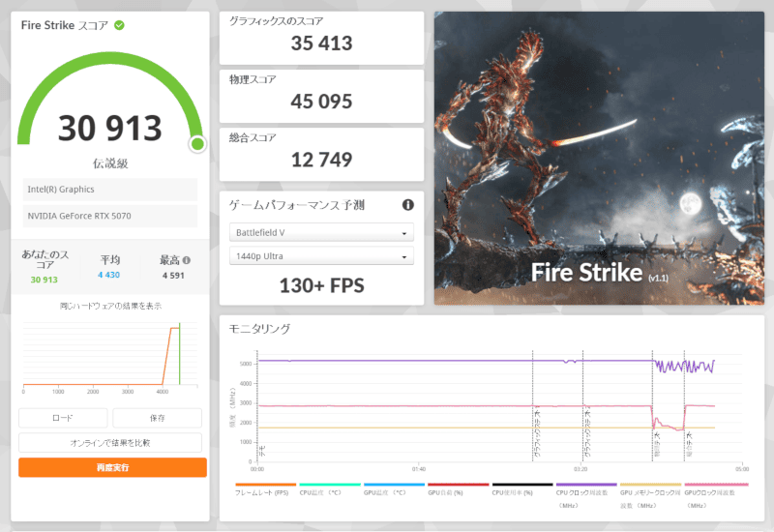This screenshot has width=774, height=532.
Task: Click the Fire Strike preview image
Action: tap(599, 158)
